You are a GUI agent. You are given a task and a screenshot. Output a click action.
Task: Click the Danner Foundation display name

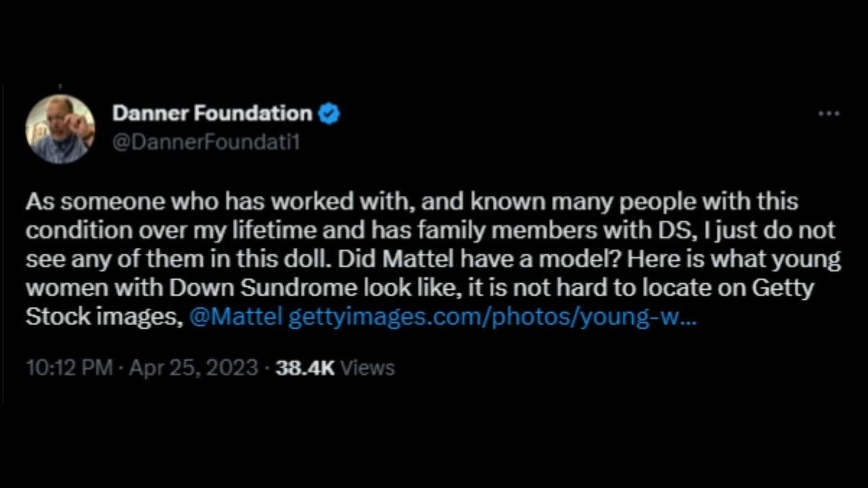point(212,113)
